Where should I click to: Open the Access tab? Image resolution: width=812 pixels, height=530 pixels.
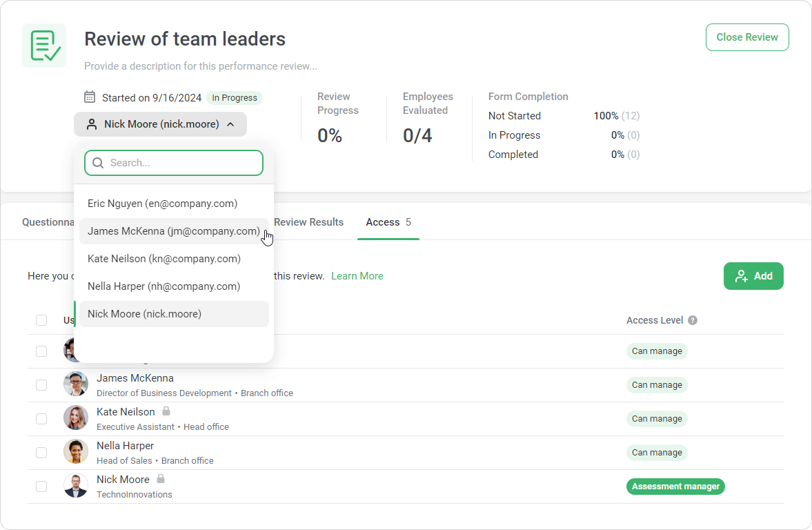point(388,222)
